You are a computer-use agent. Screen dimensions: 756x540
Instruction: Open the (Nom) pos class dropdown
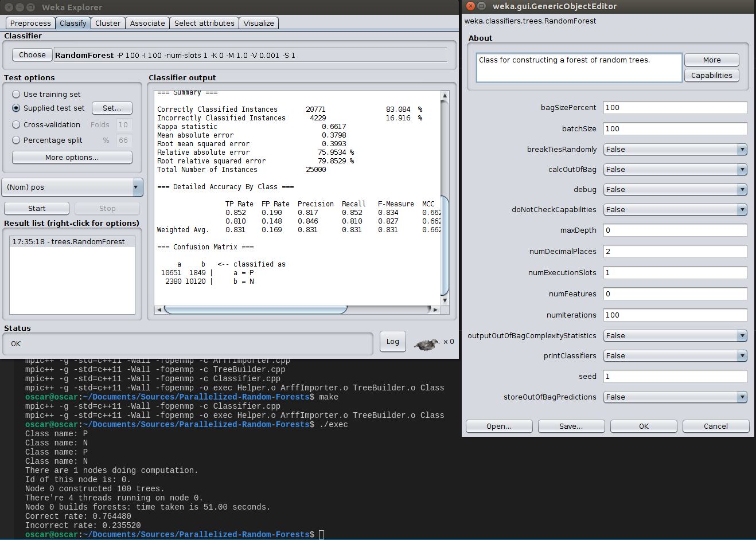click(x=72, y=187)
